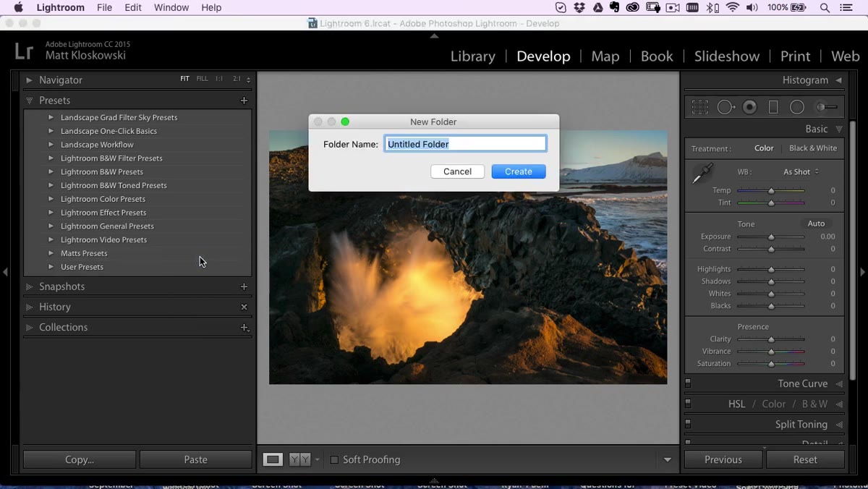
Task: Enable the Soft Proofing checkbox
Action: pyautogui.click(x=334, y=459)
